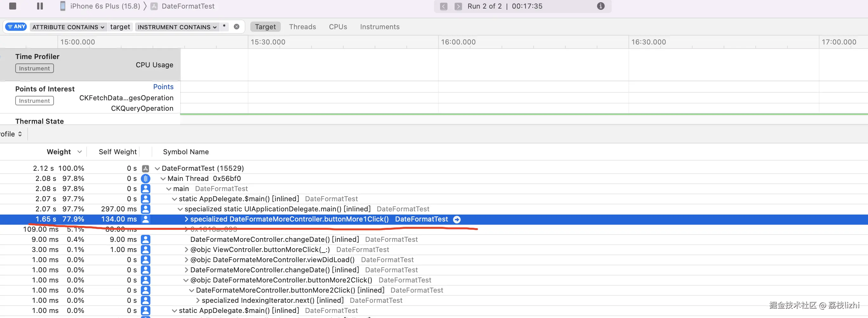Click the Self Weight column header

coord(118,152)
